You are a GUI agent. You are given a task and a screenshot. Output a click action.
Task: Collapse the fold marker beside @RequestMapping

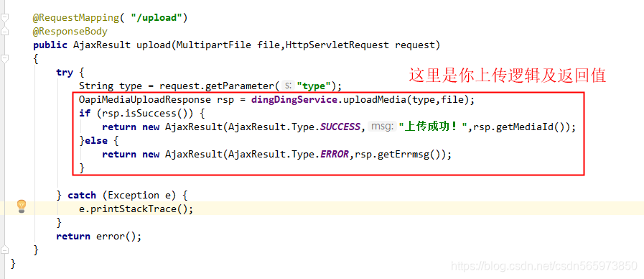click(x=4, y=18)
